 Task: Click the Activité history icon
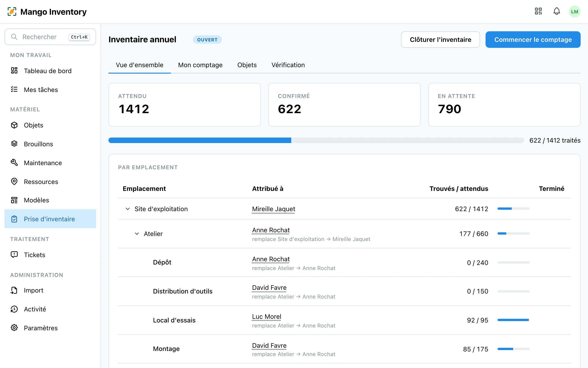point(14,309)
